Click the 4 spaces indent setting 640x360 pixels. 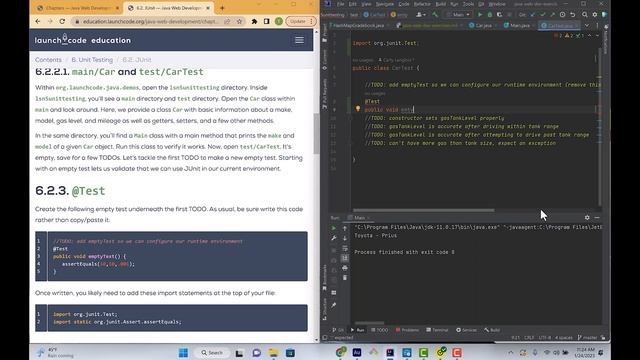(564, 338)
